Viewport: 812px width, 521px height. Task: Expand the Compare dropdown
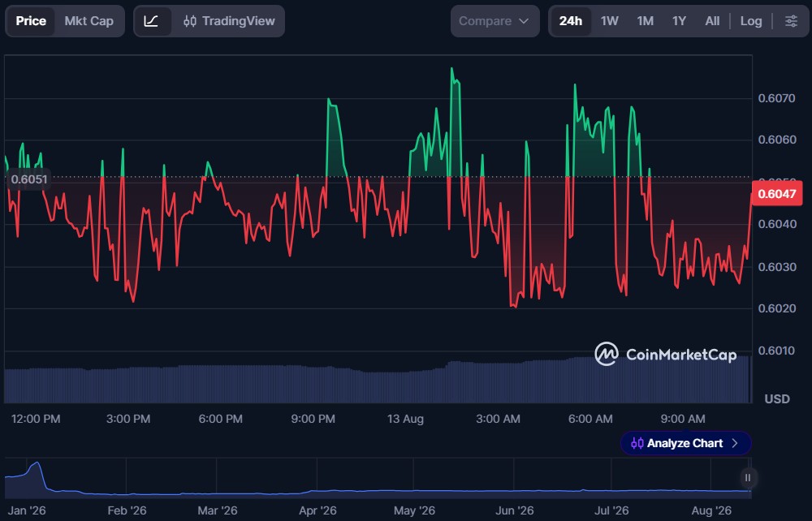(x=495, y=21)
